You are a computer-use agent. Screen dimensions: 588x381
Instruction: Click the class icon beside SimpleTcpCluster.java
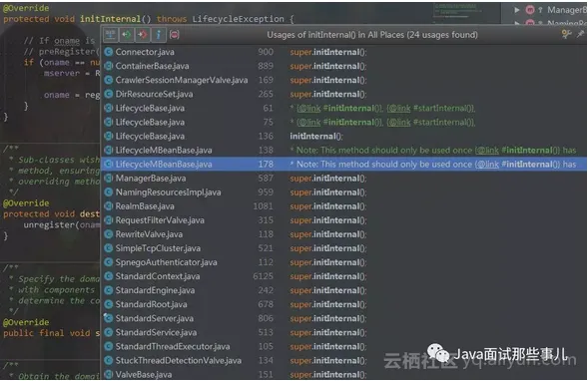[109, 248]
